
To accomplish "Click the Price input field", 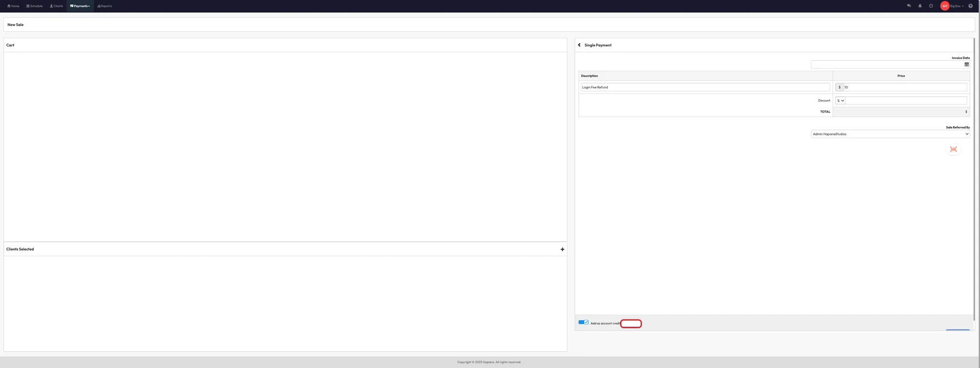I will (x=904, y=87).
